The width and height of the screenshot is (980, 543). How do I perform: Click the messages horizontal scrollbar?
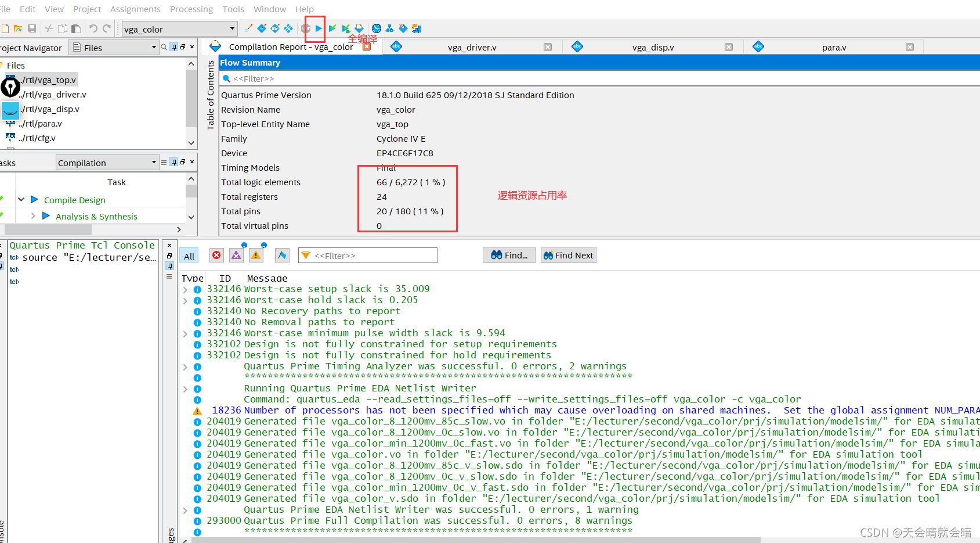[476, 540]
